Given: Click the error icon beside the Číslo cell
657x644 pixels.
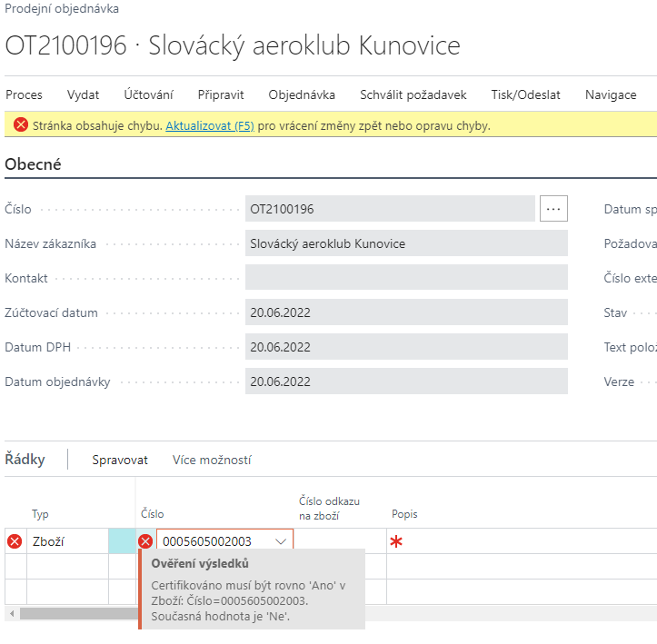Looking at the screenshot, I should 145,542.
